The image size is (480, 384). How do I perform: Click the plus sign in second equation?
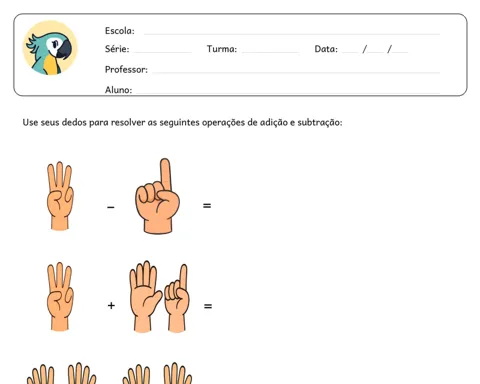[x=111, y=305]
